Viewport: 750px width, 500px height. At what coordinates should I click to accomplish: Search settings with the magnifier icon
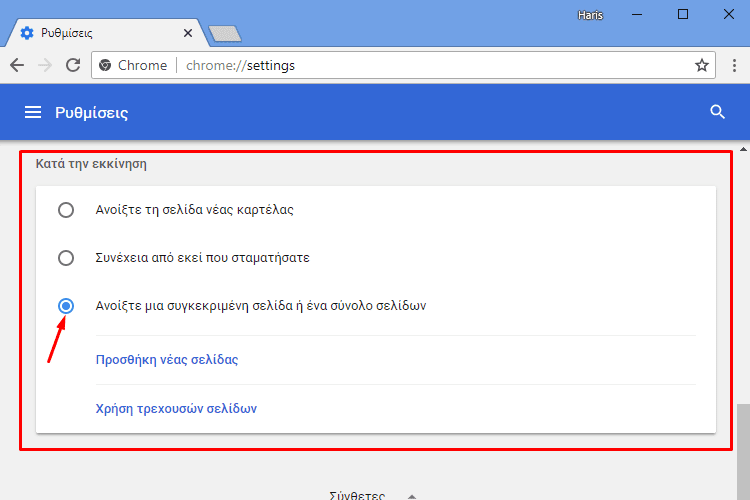pos(717,112)
